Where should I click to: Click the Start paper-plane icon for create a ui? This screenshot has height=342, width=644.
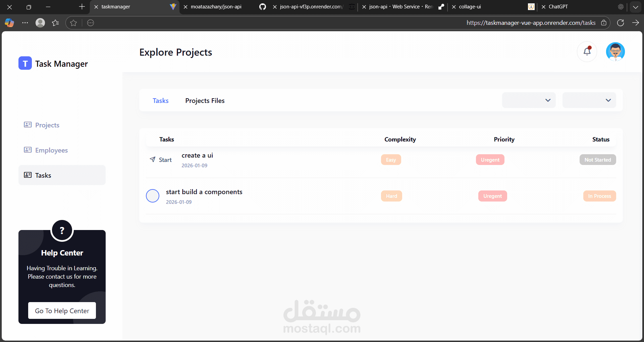[153, 159]
